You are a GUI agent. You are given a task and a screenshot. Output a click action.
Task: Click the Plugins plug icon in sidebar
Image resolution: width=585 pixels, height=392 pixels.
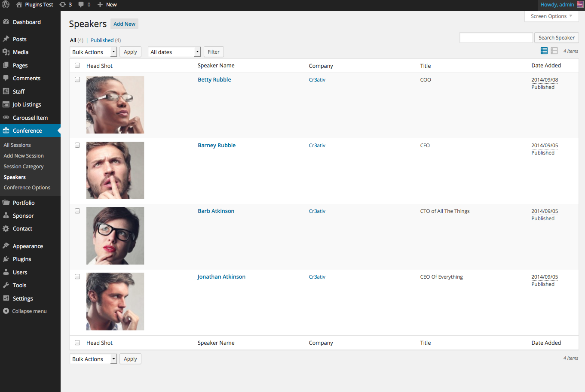coord(6,259)
